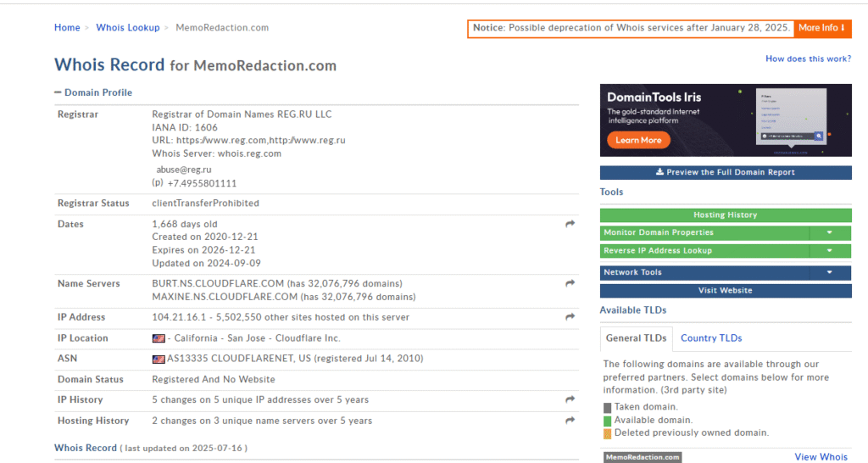Click the DomainTools Iris banner image
This screenshot has width=868, height=463.
click(726, 120)
